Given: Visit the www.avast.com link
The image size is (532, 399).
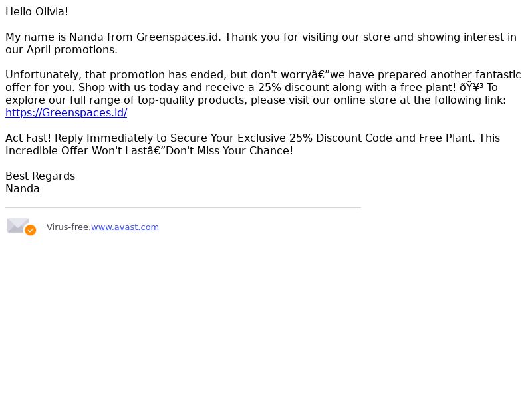Looking at the screenshot, I should tap(125, 227).
